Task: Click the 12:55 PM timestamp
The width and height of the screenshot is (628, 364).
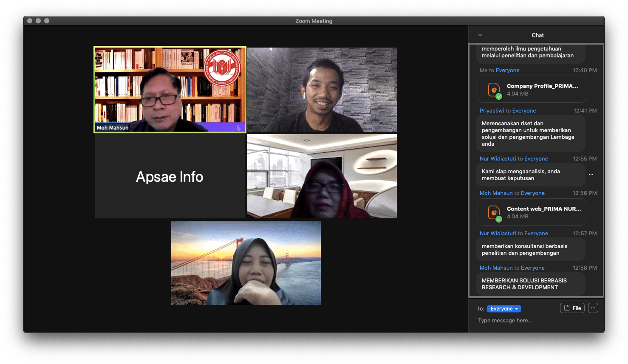Action: tap(585, 158)
